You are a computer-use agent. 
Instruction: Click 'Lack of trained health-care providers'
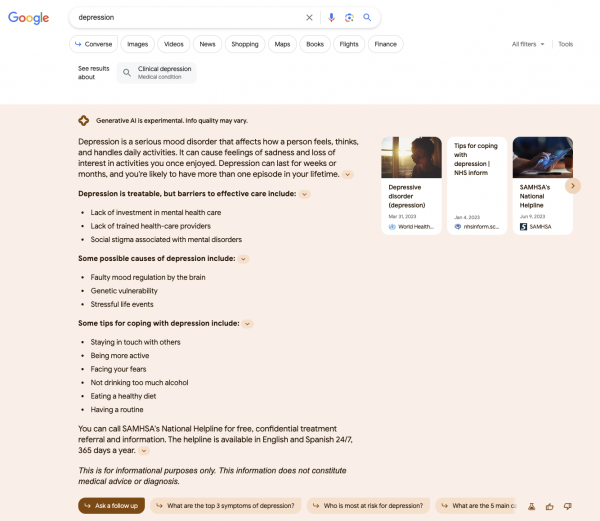coord(150,226)
